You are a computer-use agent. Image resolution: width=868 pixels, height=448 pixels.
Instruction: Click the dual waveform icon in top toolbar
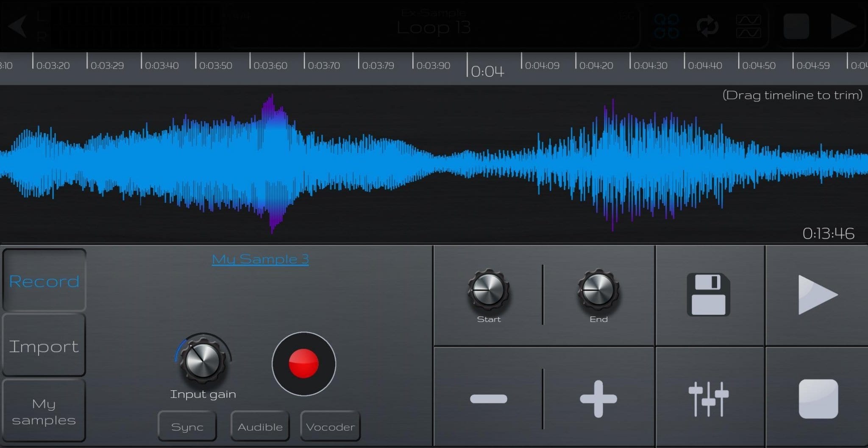(x=749, y=26)
